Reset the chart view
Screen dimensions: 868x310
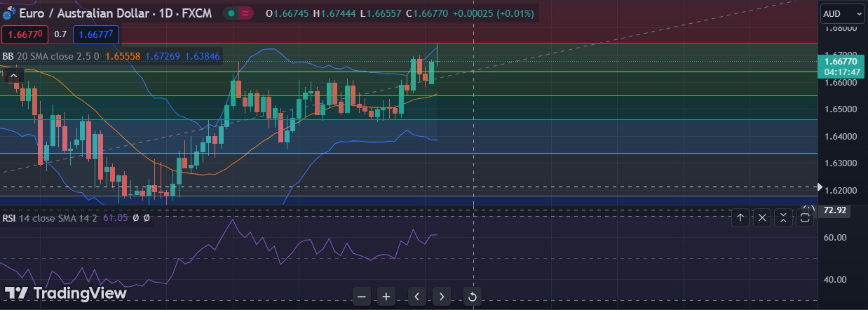[x=472, y=297]
